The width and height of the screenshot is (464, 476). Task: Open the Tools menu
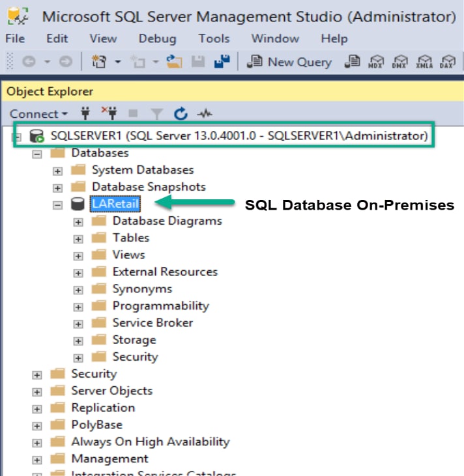214,39
